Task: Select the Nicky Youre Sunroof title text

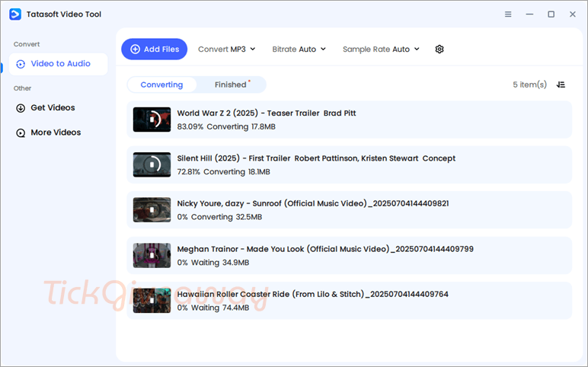Action: click(313, 203)
